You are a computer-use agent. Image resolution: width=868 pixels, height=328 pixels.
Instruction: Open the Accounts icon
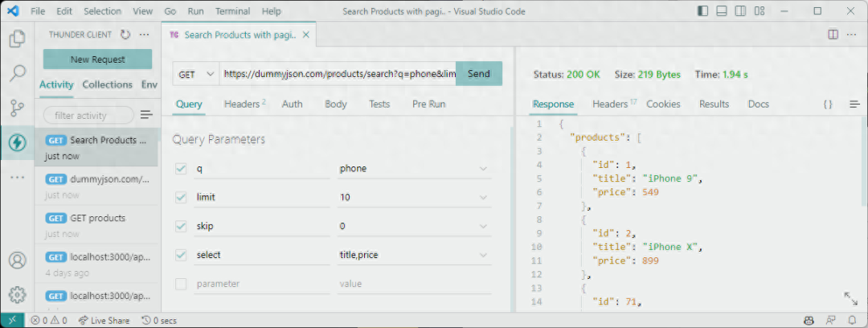tap(17, 260)
